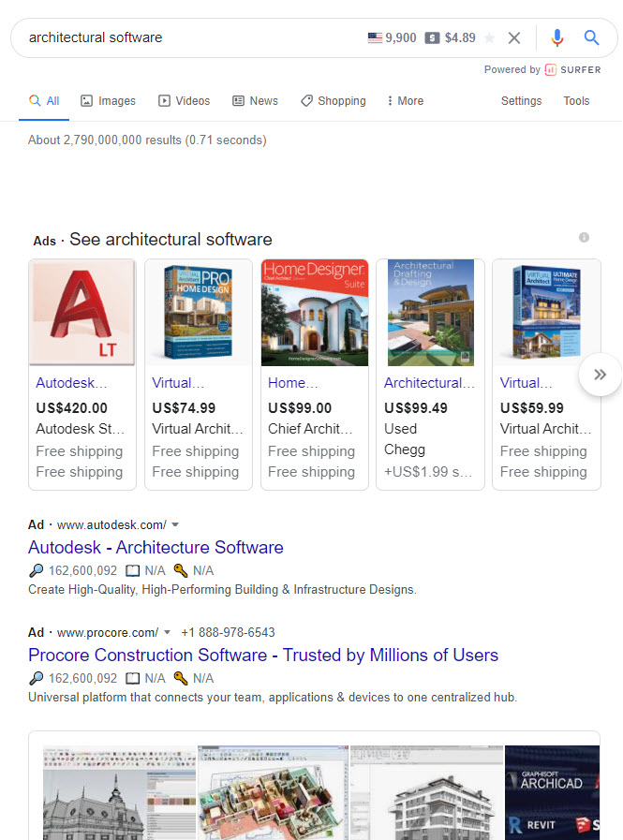Click the Surfer logo icon

click(x=551, y=70)
